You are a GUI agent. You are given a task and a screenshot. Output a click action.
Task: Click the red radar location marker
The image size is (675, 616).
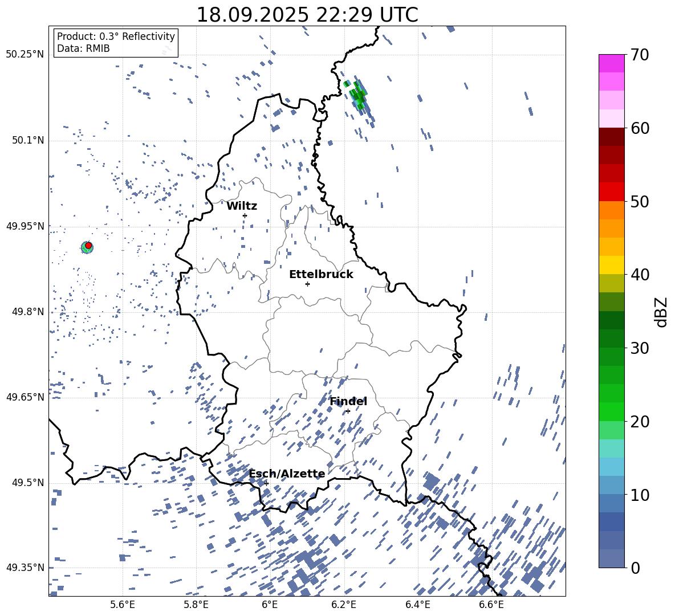(88, 246)
